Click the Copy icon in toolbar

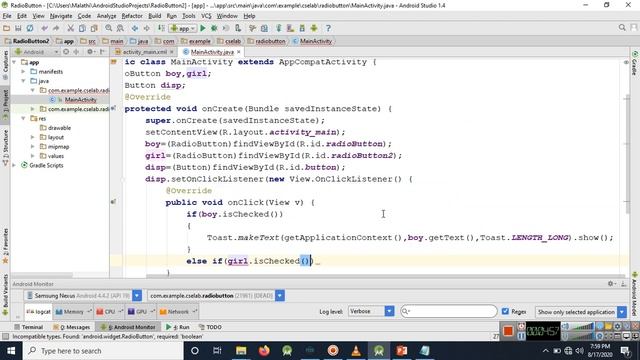(x=82, y=28)
